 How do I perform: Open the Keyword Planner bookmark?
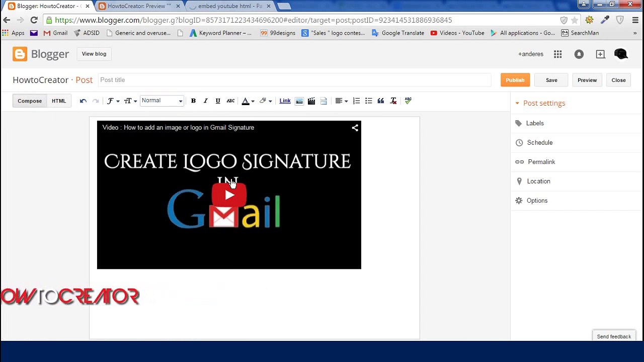tap(220, 33)
